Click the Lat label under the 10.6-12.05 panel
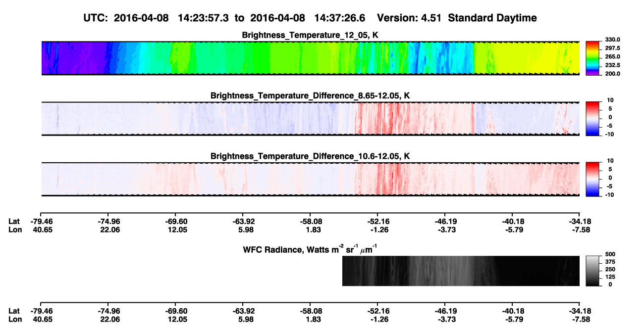The width and height of the screenshot is (644, 330). [14, 221]
